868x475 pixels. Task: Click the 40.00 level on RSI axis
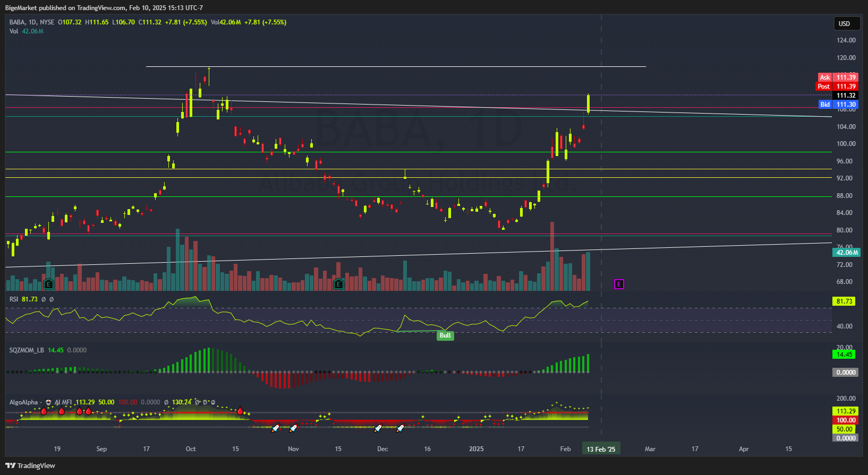pos(845,326)
